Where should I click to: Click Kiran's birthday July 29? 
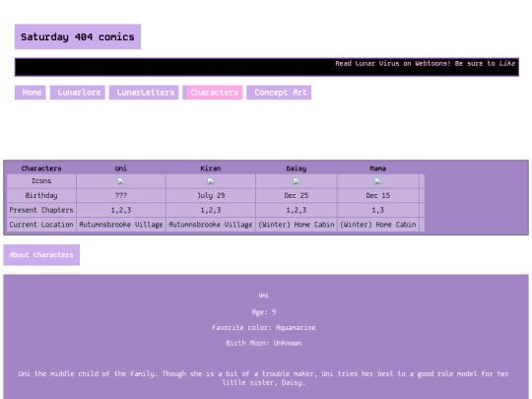tap(211, 195)
